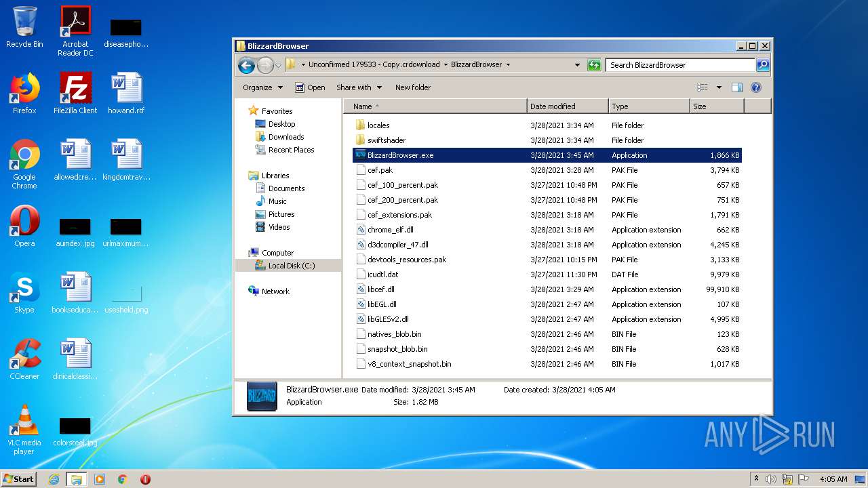Open Internet Explorer from taskbar
868x488 pixels.
(54, 479)
